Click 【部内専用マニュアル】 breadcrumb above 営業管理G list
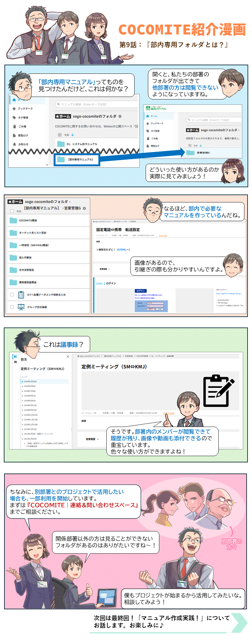This screenshot has width=252, height=644. pos(41,208)
